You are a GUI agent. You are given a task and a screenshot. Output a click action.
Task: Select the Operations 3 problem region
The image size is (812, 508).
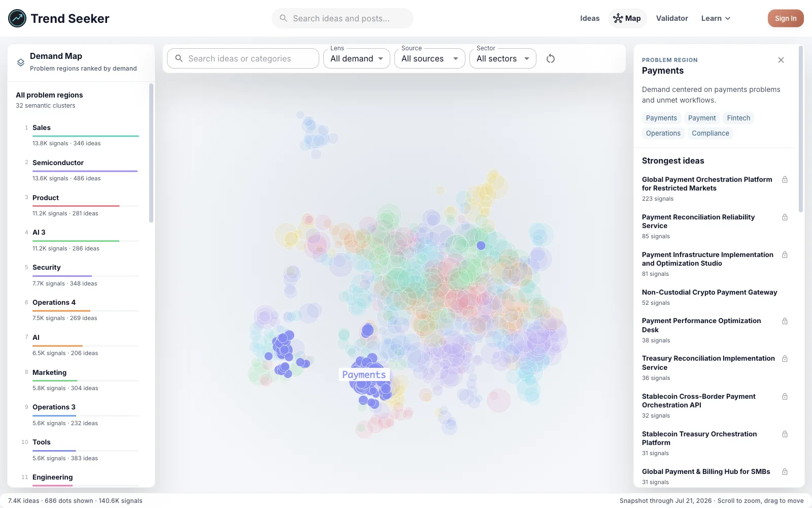point(81,415)
